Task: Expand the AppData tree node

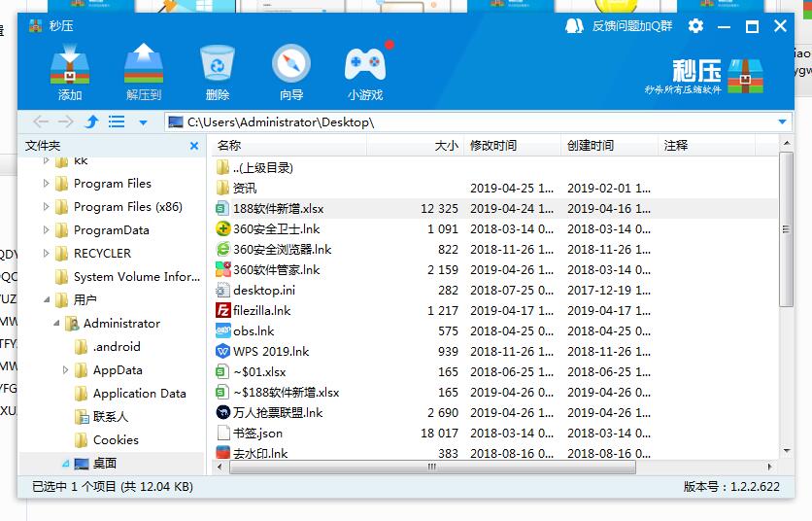Action: (x=65, y=370)
